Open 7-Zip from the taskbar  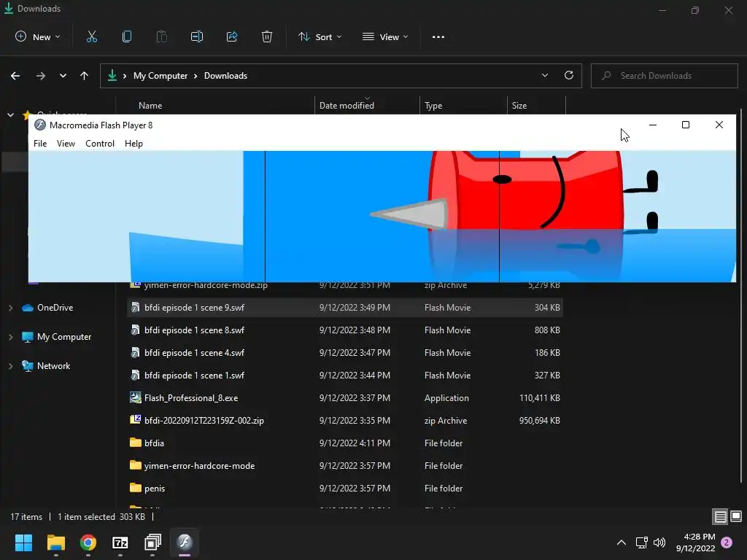pos(120,542)
